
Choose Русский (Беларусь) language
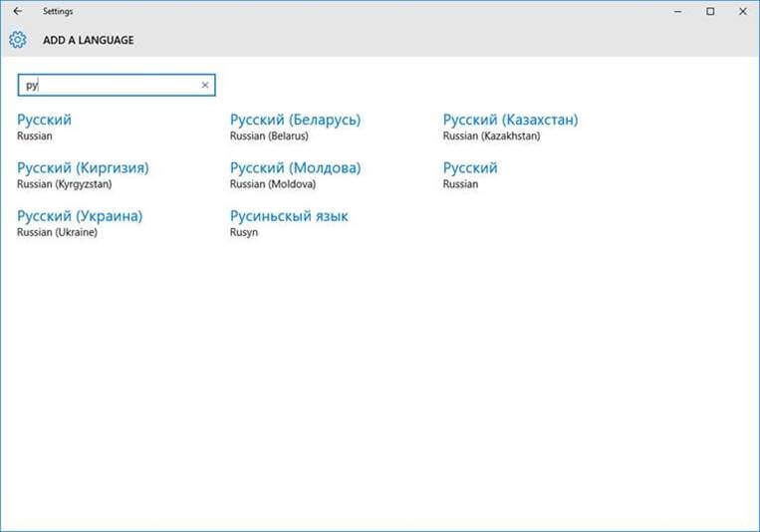(295, 121)
